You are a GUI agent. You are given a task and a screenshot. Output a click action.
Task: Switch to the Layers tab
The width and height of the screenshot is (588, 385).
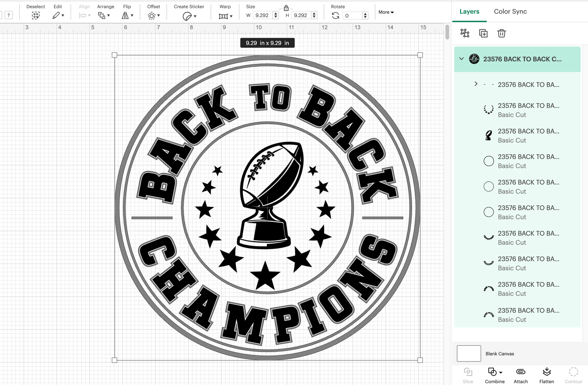(x=469, y=11)
